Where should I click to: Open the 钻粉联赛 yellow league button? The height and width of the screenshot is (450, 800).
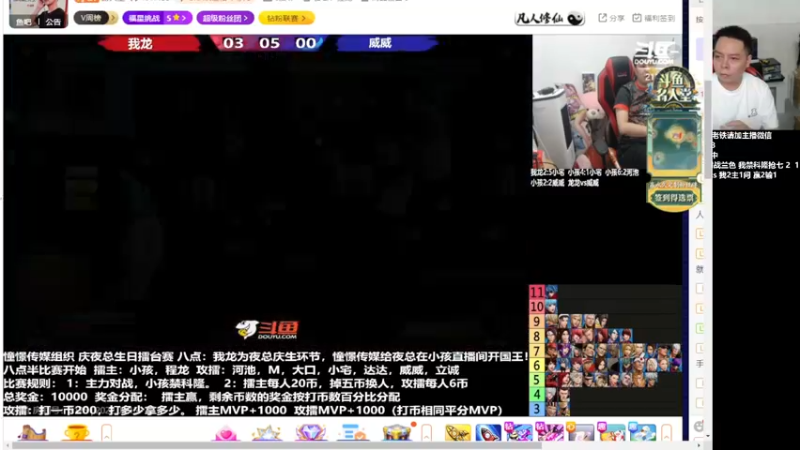[x=286, y=18]
